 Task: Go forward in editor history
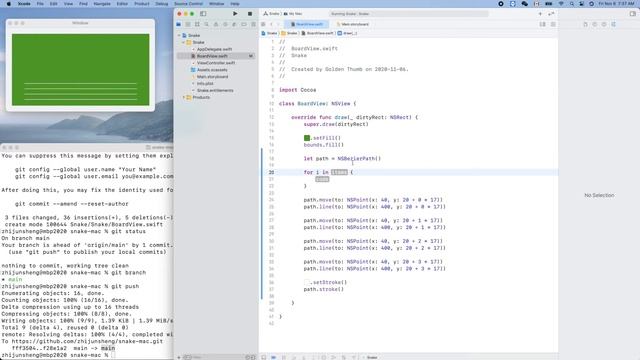[278, 24]
